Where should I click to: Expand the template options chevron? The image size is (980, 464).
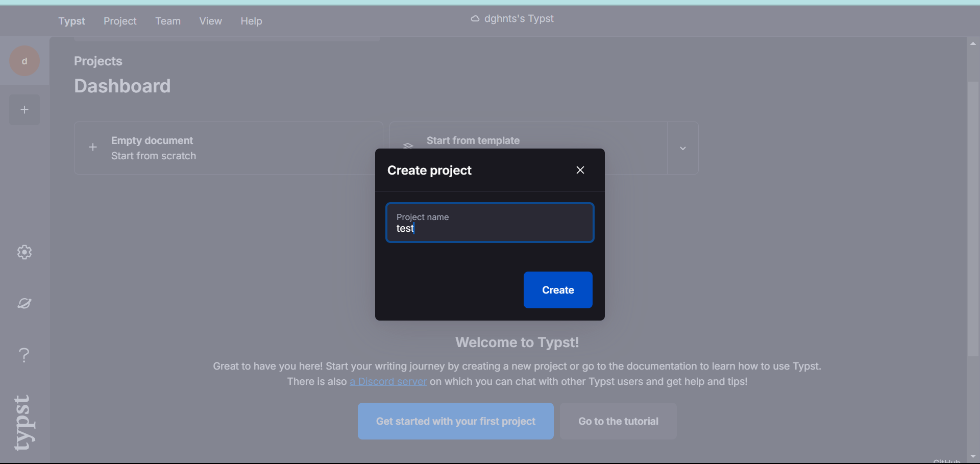click(683, 148)
